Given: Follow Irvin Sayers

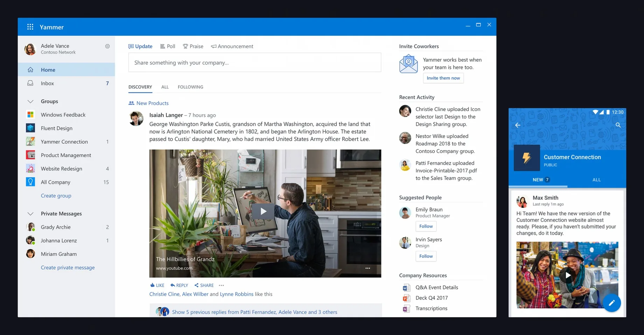Looking at the screenshot, I should pos(426,256).
